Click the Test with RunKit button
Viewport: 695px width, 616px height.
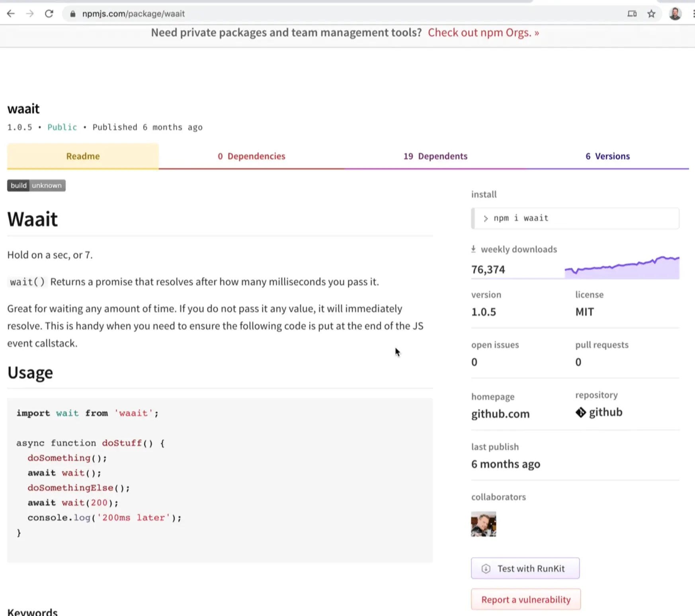click(525, 568)
